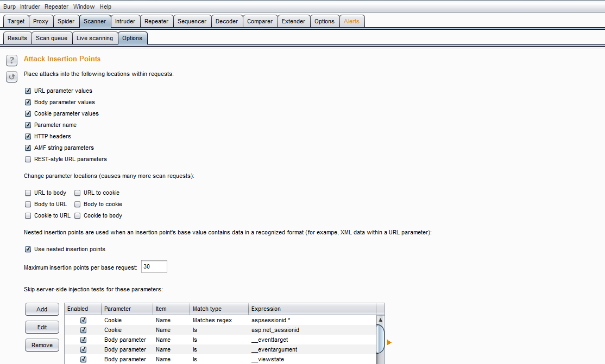Click the restore defaults arrow icon

[x=11, y=76]
